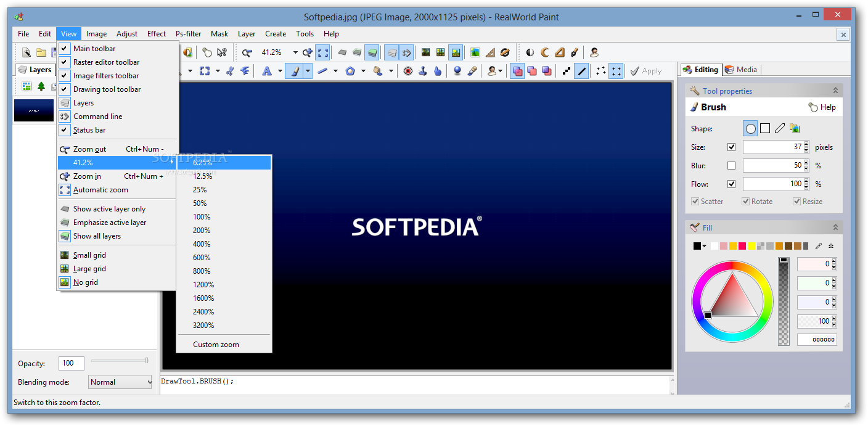
Task: Click the layer Opacity slider
Action: (120, 360)
